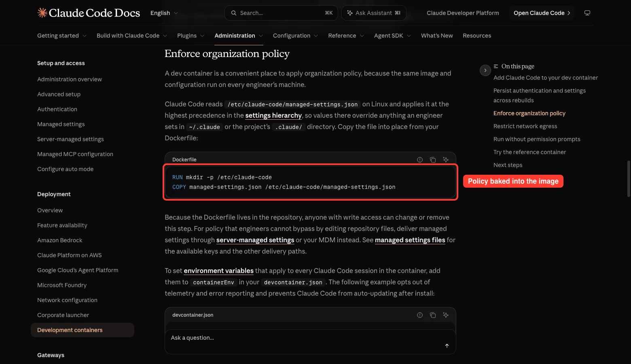Click the page vertical scrollbar

pos(629,179)
